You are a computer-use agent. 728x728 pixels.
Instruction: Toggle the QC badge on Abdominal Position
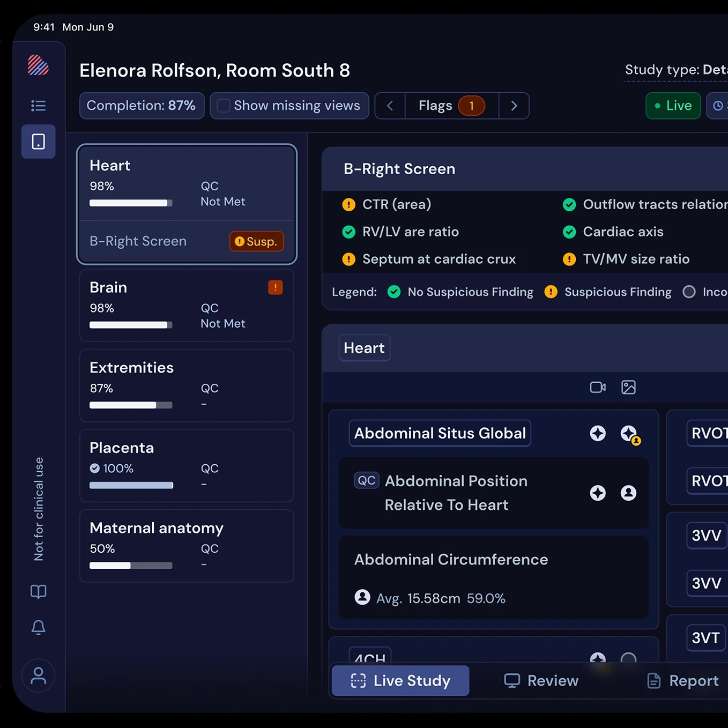367,480
